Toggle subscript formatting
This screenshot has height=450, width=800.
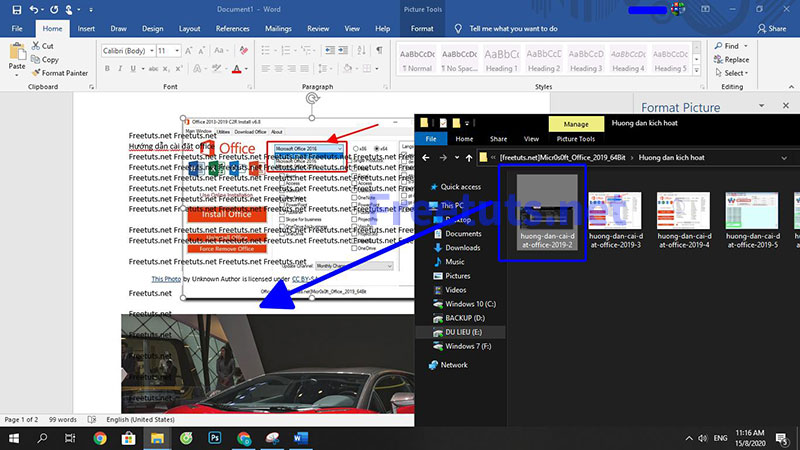(x=166, y=68)
